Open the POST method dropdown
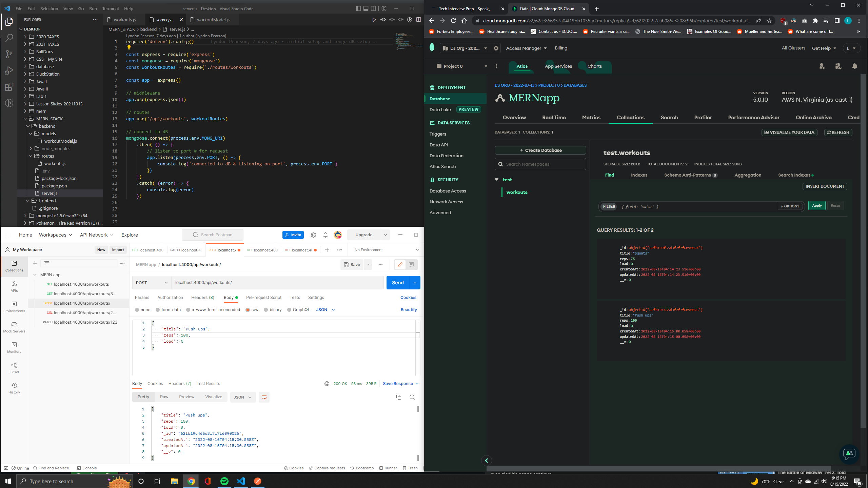Screen dimensions: 868x488 pos(151,282)
